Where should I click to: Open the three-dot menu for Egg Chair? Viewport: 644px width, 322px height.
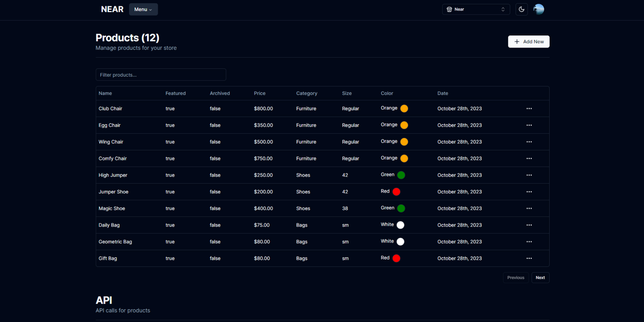tap(529, 125)
